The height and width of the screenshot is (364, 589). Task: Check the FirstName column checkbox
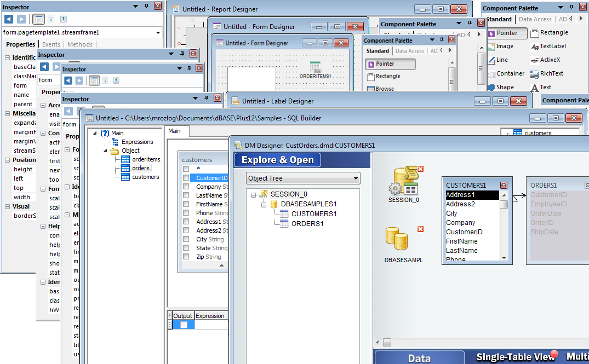(x=186, y=204)
